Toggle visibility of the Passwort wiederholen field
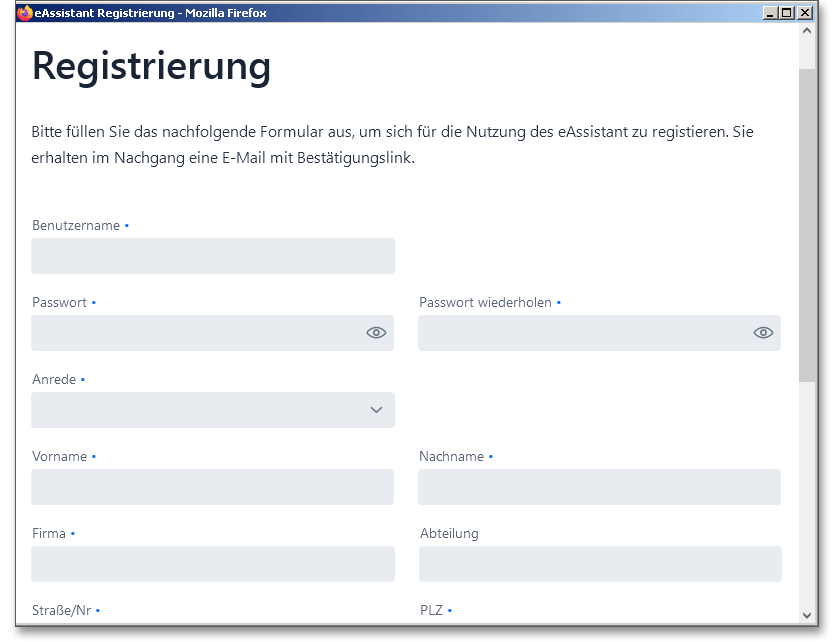834x642 pixels. [x=763, y=333]
